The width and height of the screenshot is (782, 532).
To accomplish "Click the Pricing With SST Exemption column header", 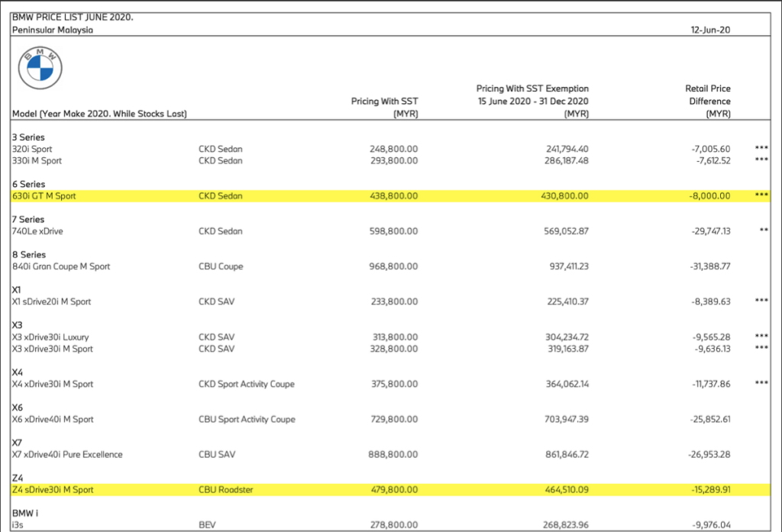I will tap(532, 101).
